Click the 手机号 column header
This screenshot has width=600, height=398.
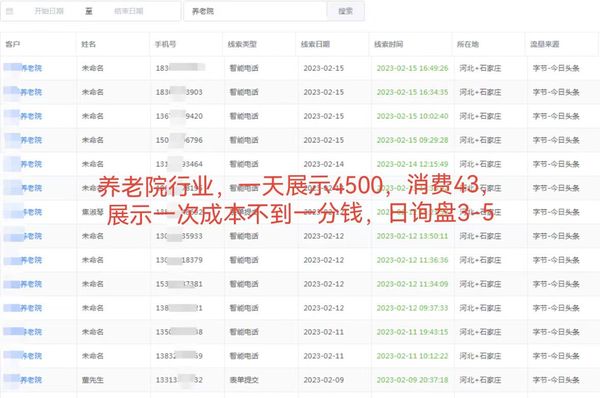[165, 44]
